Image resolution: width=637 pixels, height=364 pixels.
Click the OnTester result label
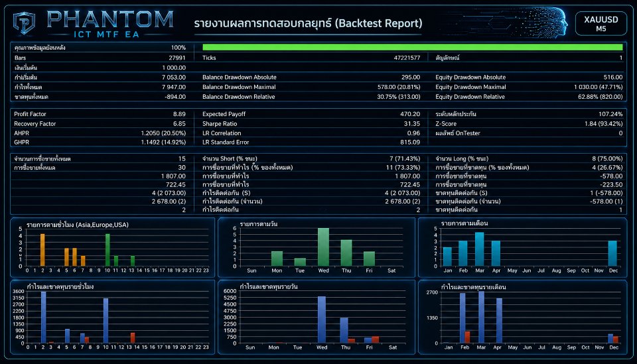pos(458,133)
